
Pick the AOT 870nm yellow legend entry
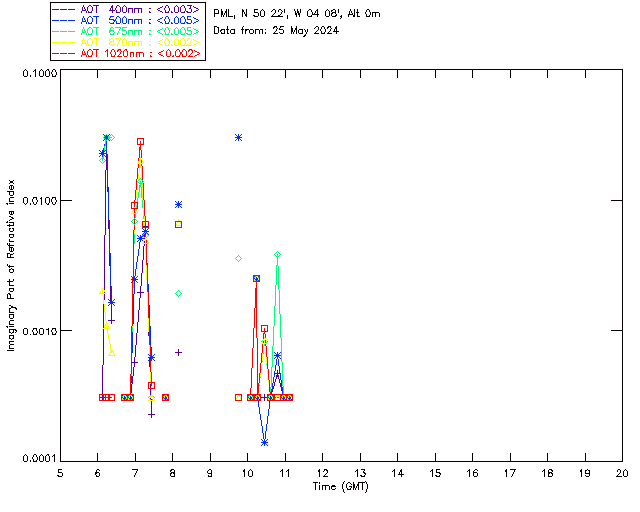coord(127,42)
